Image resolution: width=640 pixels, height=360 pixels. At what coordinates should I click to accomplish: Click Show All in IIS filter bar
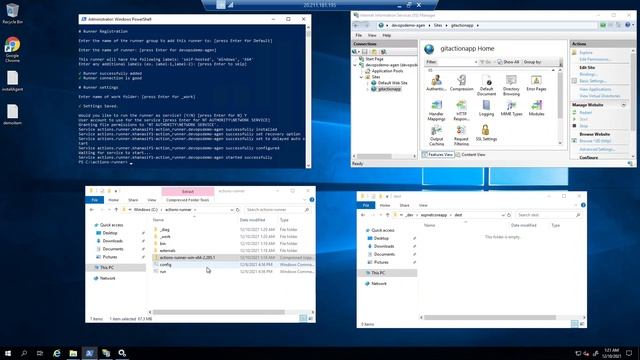click(x=508, y=62)
